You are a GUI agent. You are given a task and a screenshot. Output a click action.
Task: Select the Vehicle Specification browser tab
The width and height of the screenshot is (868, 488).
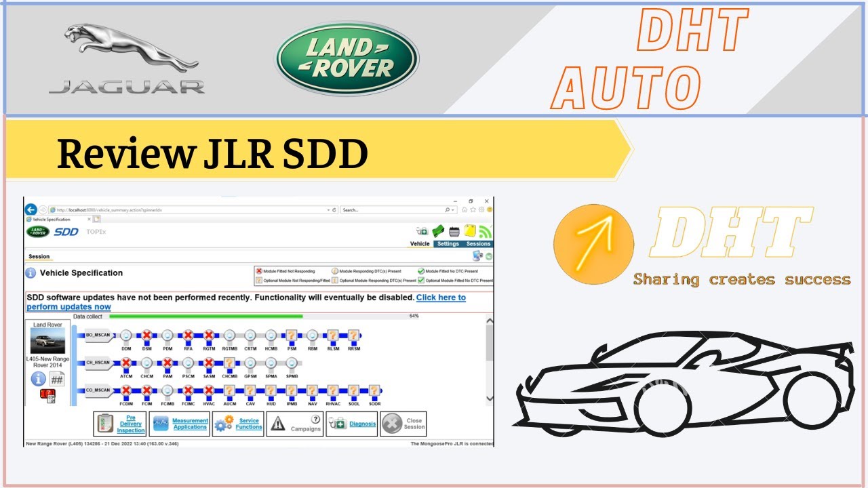[x=57, y=220]
